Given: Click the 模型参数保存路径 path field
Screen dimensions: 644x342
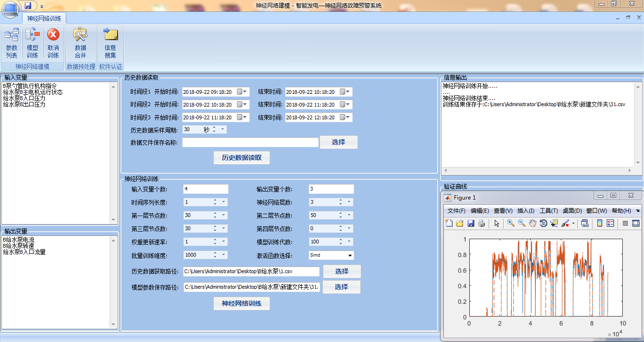Looking at the screenshot, I should click(x=251, y=287).
